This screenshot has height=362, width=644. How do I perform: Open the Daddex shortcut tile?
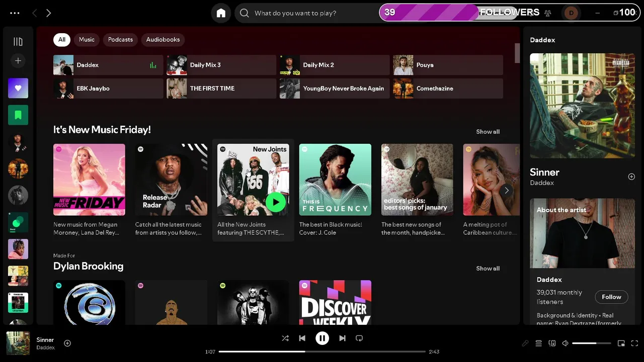(108, 65)
